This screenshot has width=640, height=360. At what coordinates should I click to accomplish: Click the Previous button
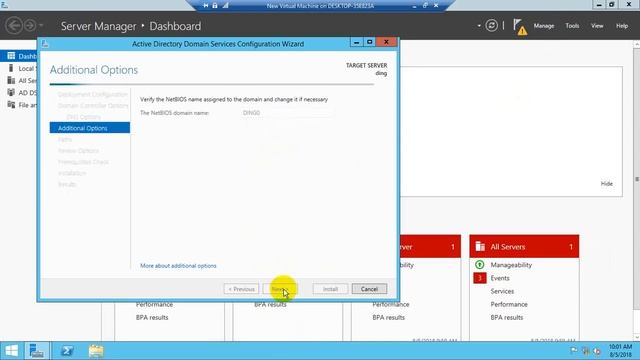241,289
